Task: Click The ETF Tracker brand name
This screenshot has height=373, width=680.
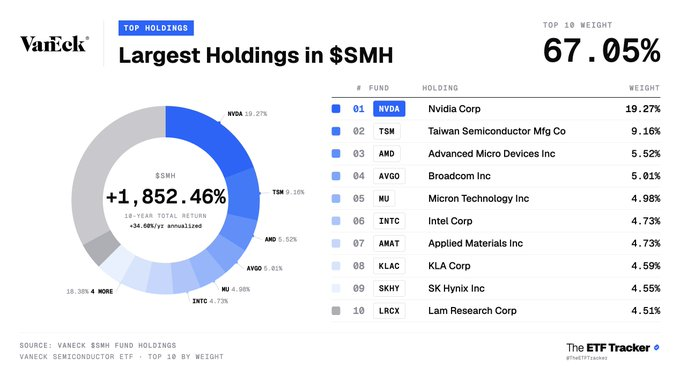Action: pyautogui.click(x=608, y=348)
